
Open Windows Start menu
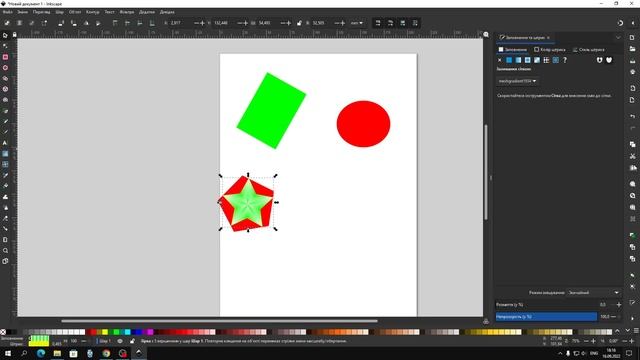[8, 353]
